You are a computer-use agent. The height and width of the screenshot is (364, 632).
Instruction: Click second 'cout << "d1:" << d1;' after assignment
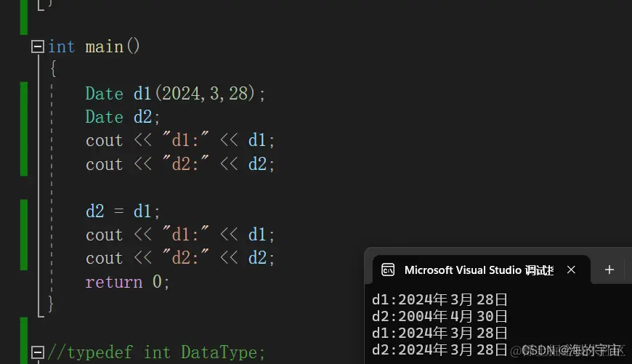click(x=180, y=235)
